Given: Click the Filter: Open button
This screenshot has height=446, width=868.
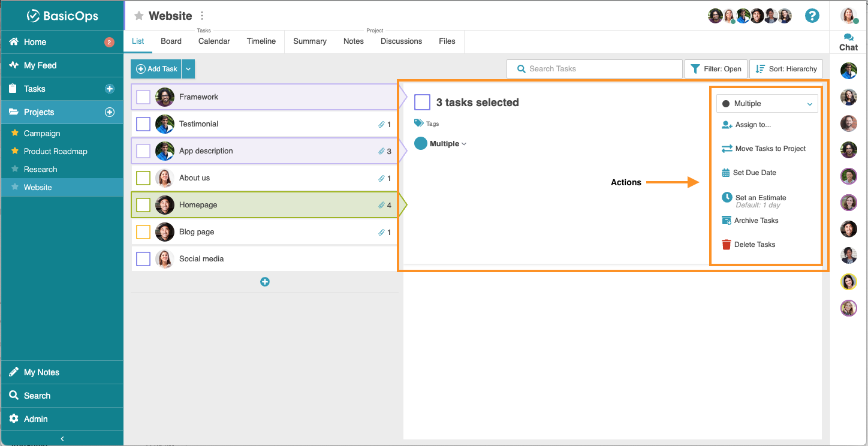Looking at the screenshot, I should click(716, 68).
